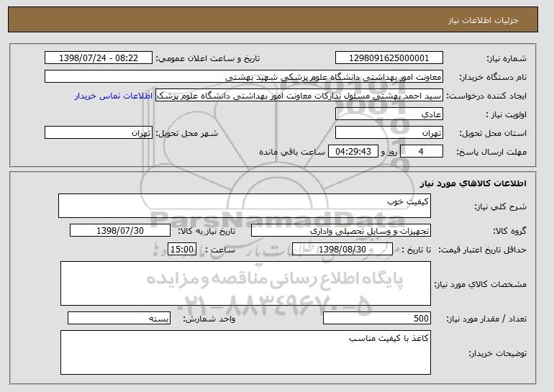Click the label تاریخ و ساعت اعلان عمومی
This screenshot has width=554, height=392.
(208, 59)
